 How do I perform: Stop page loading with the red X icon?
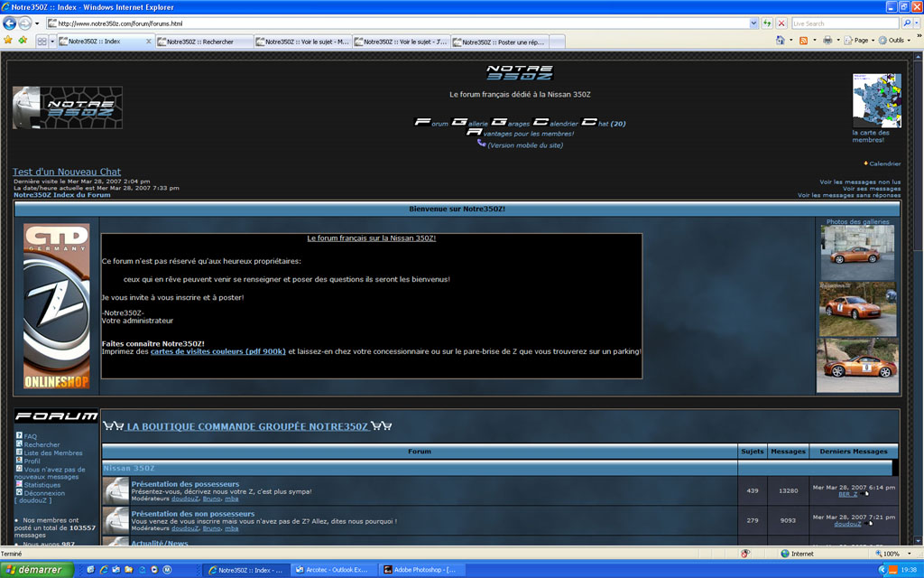pyautogui.click(x=781, y=23)
